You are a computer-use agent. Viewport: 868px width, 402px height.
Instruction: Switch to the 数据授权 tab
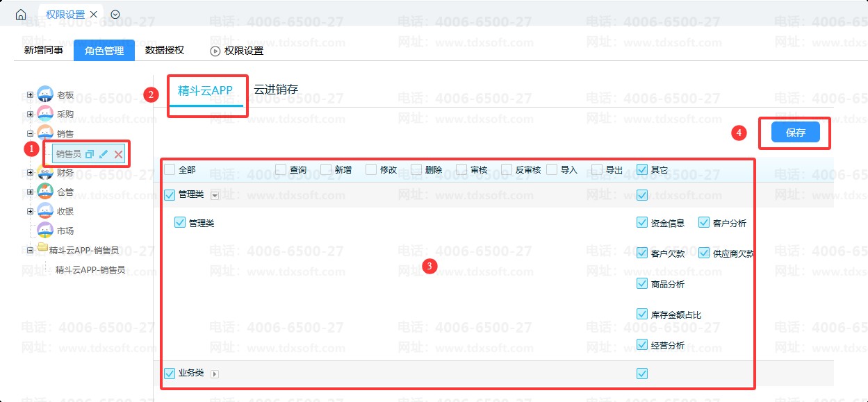click(x=165, y=50)
